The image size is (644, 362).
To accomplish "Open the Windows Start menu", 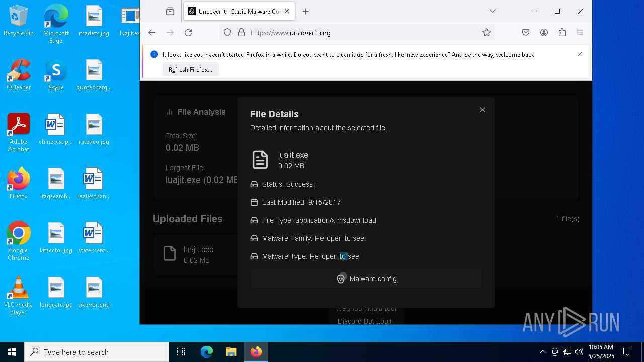I will pos(12,352).
